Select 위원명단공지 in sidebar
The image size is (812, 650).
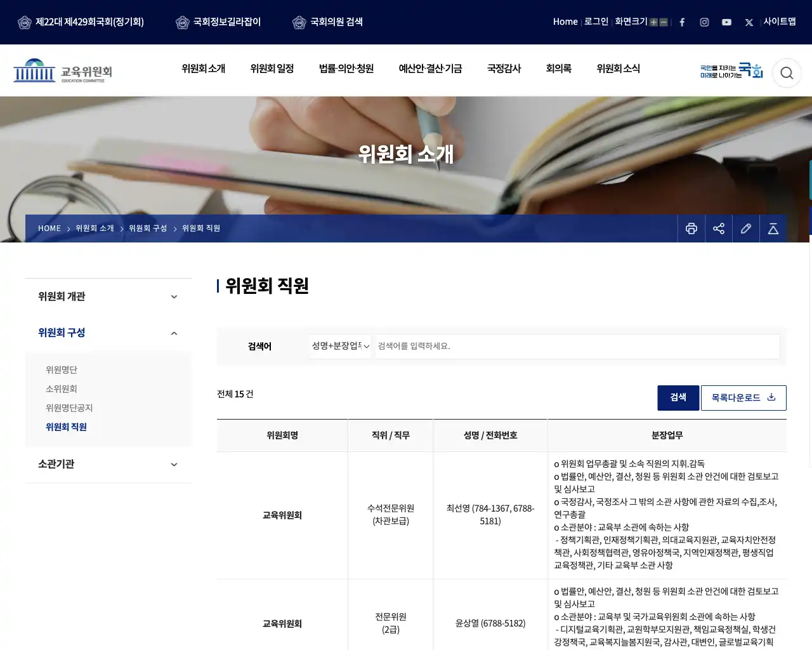pos(69,408)
